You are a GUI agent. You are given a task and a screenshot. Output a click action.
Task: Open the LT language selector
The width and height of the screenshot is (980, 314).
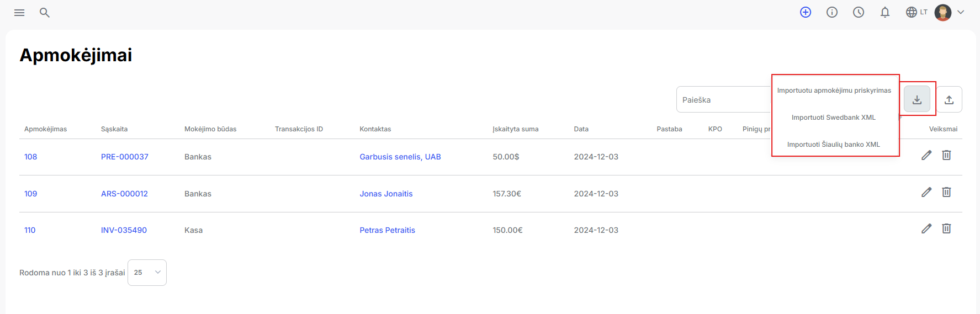[x=917, y=12]
